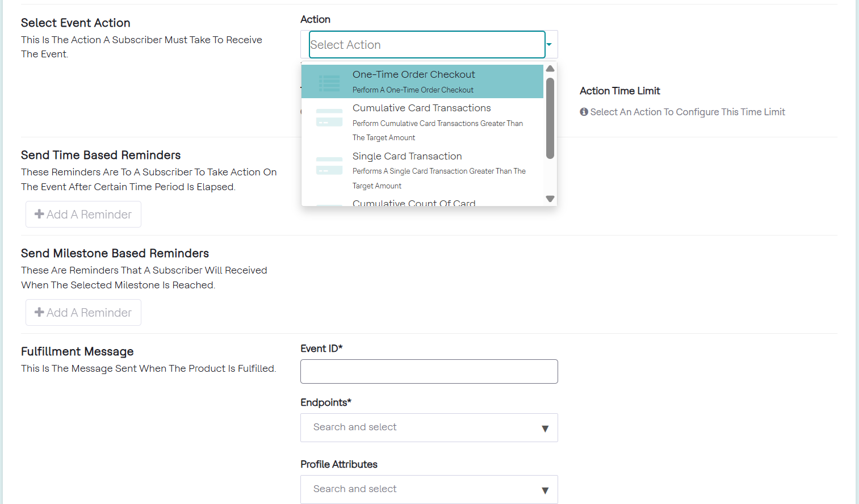The image size is (859, 504).
Task: Click the card icon beside Cumulative Card Transactions
Action: (329, 117)
